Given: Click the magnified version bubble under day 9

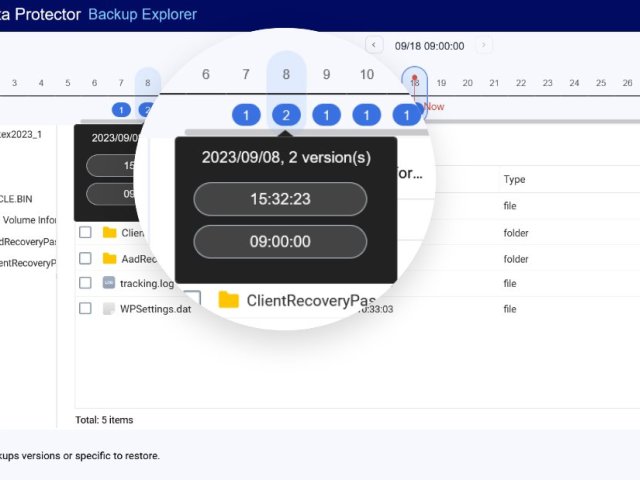Looking at the screenshot, I should pyautogui.click(x=326, y=115).
